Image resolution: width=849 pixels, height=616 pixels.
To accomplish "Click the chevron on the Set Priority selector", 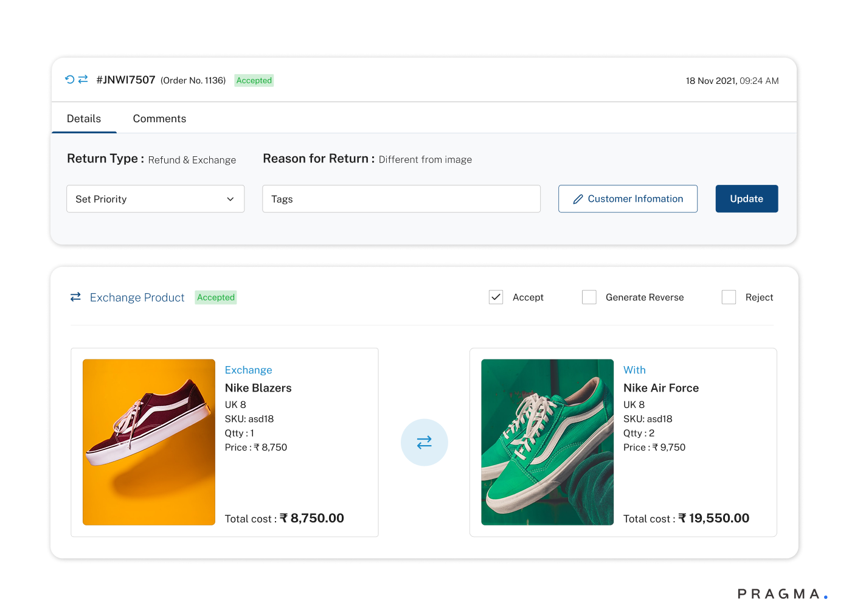I will tap(230, 199).
